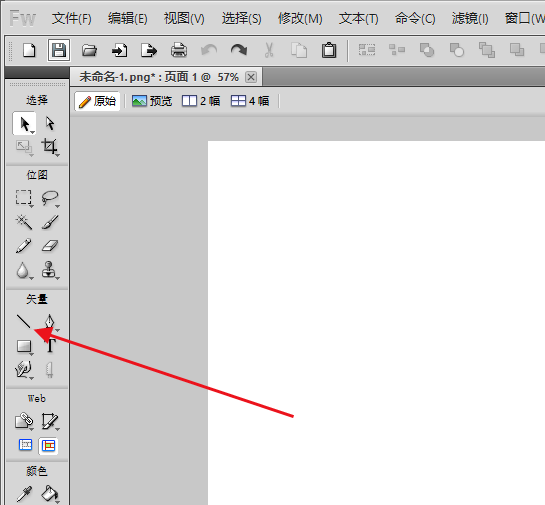Close the 未命名-1.png document tab

[x=251, y=77]
